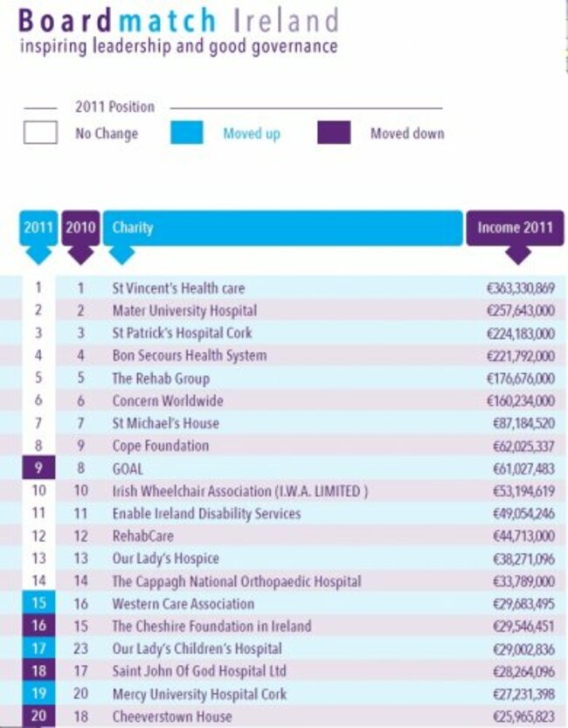This screenshot has width=568, height=728.
Task: Click the arrow below Income 2011 header
Action: click(x=517, y=254)
